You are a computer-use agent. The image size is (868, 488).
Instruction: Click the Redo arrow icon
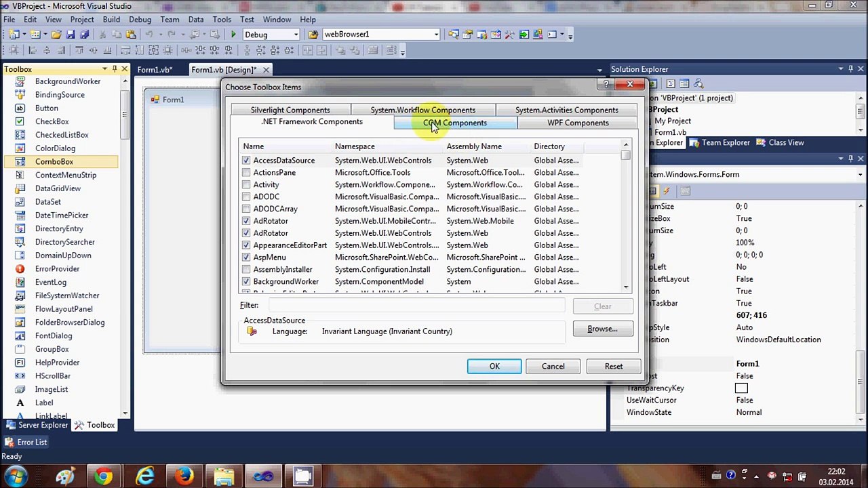(x=172, y=34)
